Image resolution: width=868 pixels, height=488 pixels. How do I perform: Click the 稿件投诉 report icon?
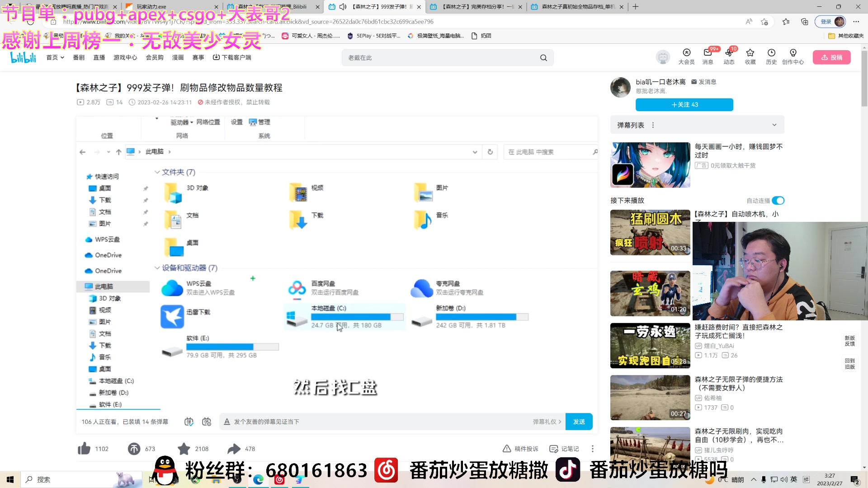click(x=507, y=449)
